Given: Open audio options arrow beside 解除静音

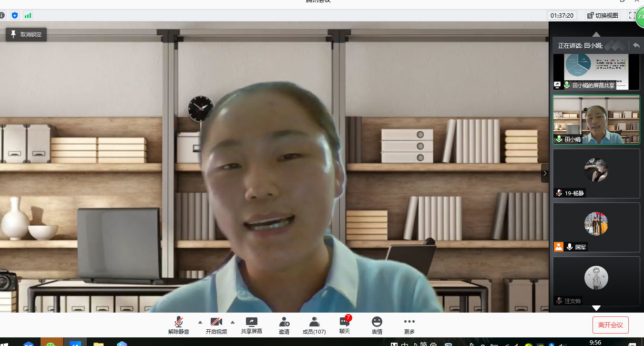Looking at the screenshot, I should point(200,322).
